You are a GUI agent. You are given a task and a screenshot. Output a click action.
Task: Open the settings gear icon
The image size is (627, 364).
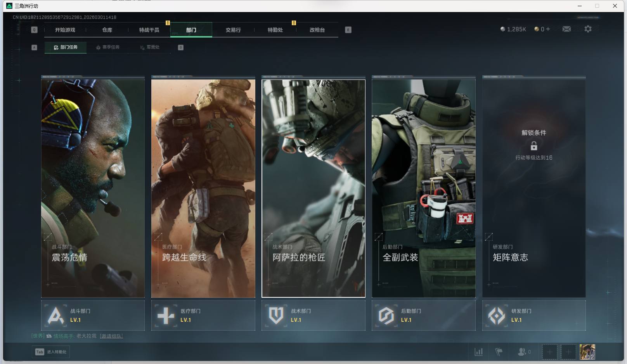click(x=588, y=29)
